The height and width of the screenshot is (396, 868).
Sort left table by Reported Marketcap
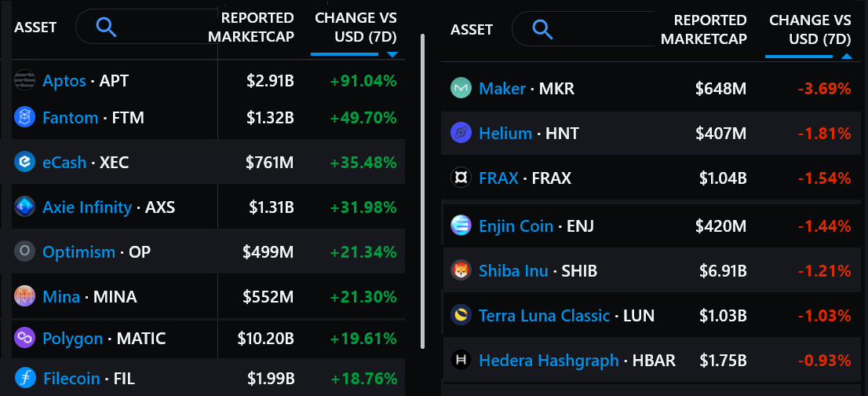click(257, 27)
